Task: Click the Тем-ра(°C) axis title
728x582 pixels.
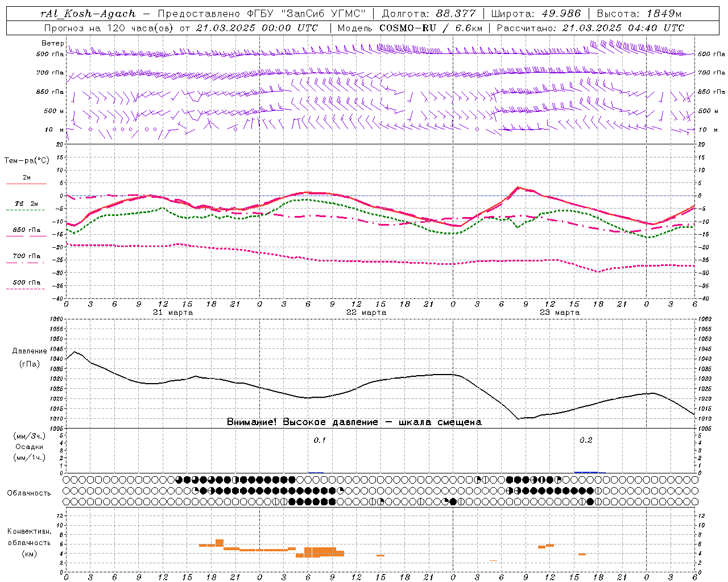Action: [x=27, y=160]
